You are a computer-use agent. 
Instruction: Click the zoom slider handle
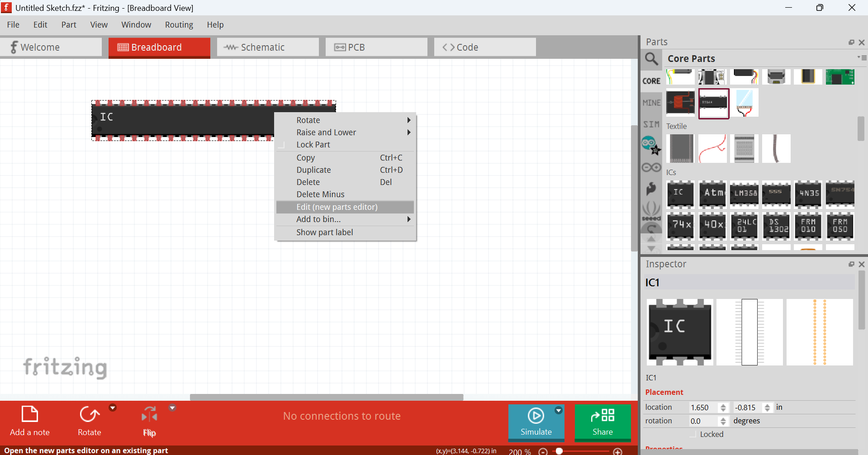pos(560,451)
